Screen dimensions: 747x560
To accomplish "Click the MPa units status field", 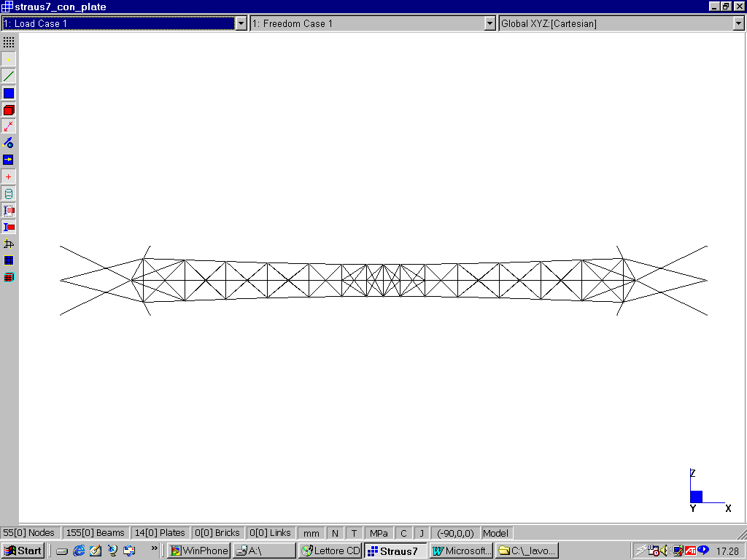I will pos(379,533).
